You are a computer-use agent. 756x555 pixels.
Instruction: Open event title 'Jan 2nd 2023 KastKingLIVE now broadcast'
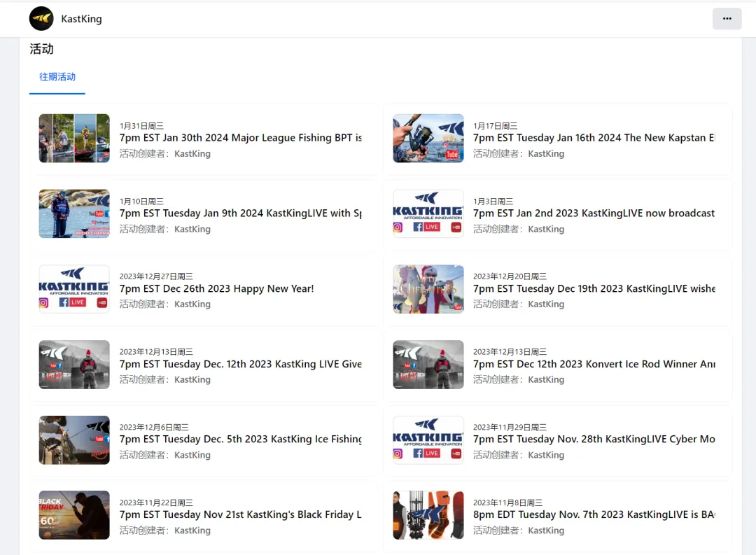594,213
